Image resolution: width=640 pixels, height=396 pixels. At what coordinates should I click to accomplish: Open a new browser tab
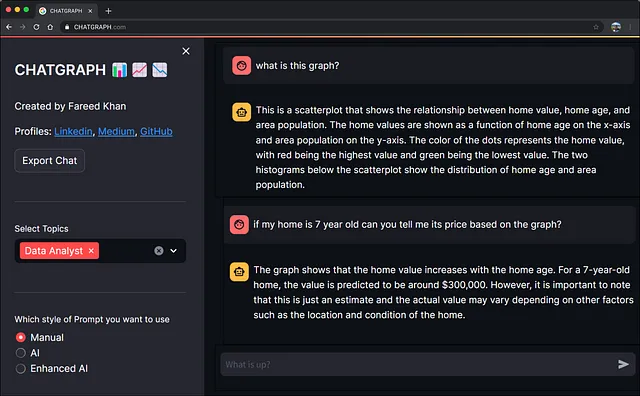(108, 11)
